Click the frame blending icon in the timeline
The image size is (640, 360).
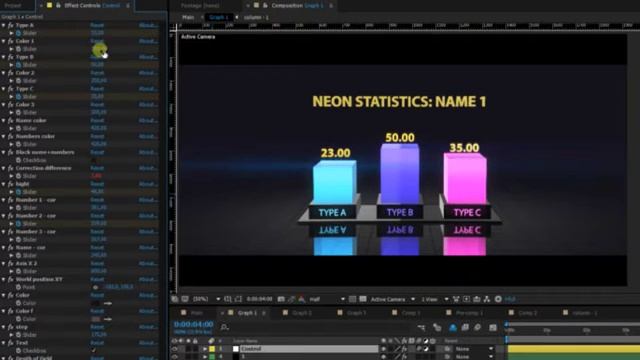click(465, 327)
